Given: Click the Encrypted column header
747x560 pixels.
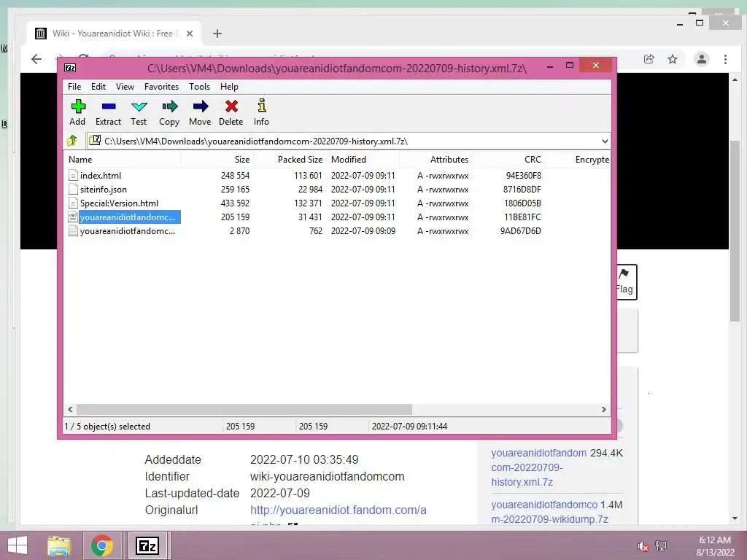Looking at the screenshot, I should click(x=578, y=160).
